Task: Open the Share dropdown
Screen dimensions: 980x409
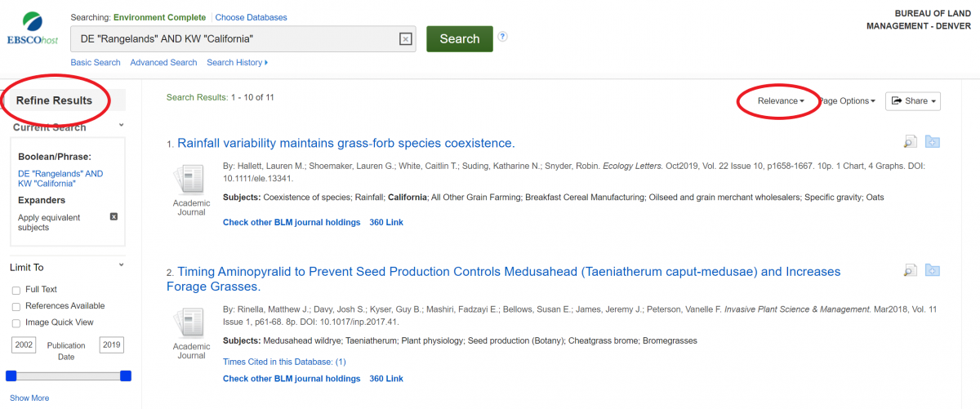Action: pos(913,101)
